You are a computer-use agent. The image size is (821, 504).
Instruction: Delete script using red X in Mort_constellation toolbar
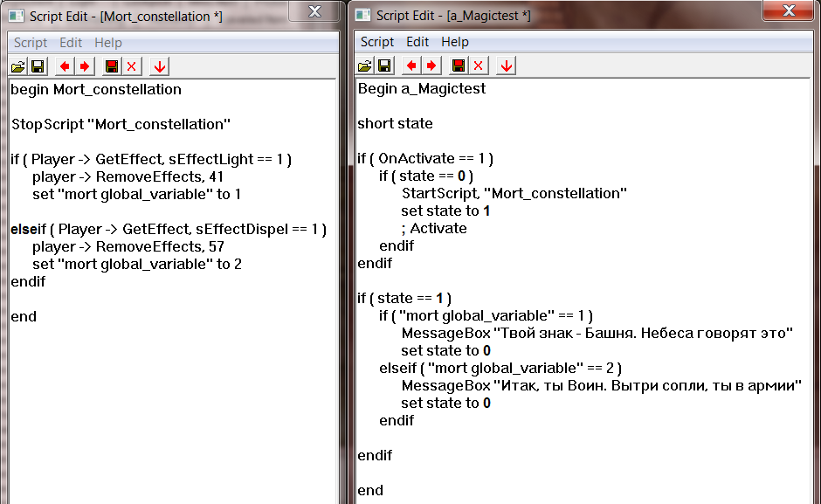click(x=131, y=66)
